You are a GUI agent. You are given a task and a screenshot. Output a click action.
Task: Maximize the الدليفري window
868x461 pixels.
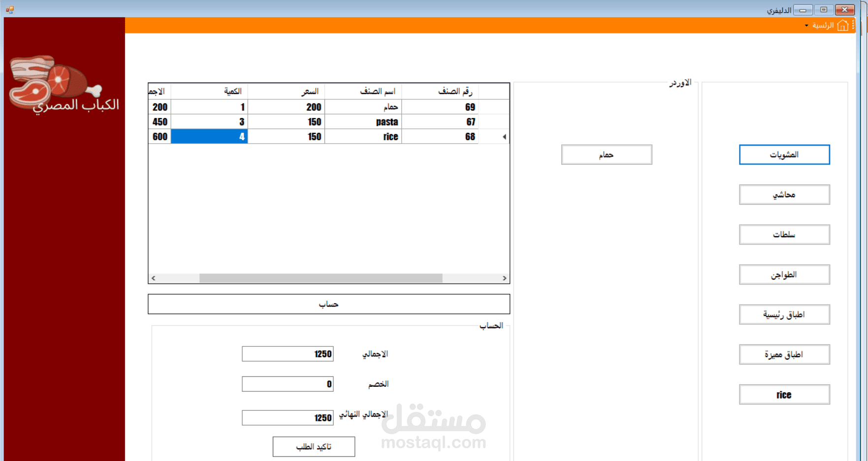[x=824, y=9]
